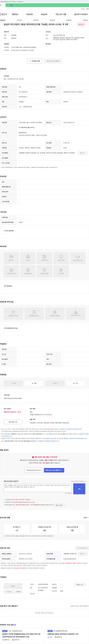Click the 메일로 질문하기 button
The height and width of the screenshot is (644, 89).
(59, 505)
